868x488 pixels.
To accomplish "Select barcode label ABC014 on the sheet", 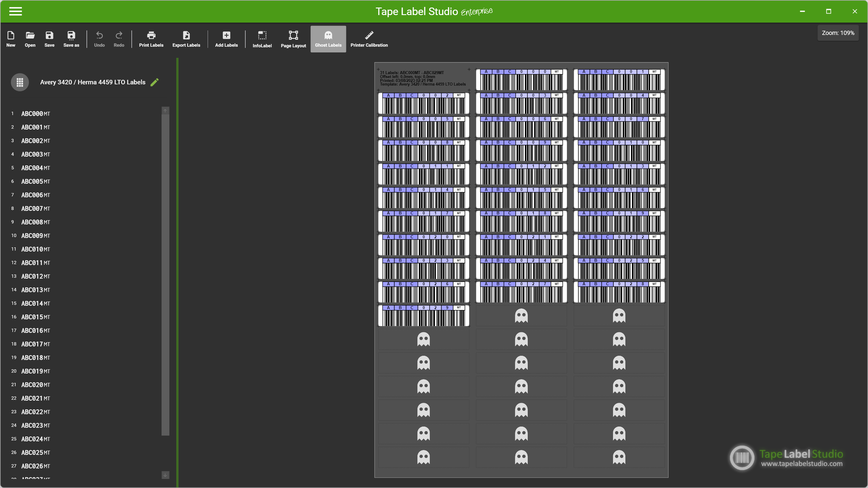I will (x=423, y=198).
